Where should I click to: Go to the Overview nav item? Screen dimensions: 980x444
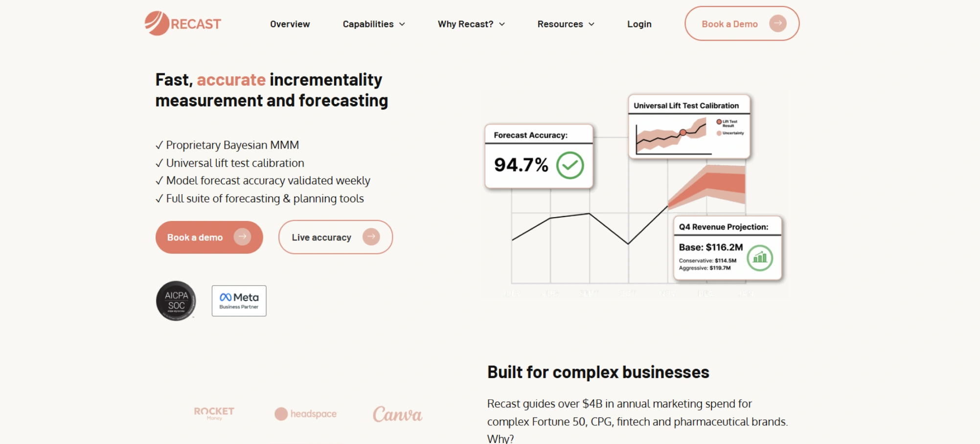click(290, 24)
